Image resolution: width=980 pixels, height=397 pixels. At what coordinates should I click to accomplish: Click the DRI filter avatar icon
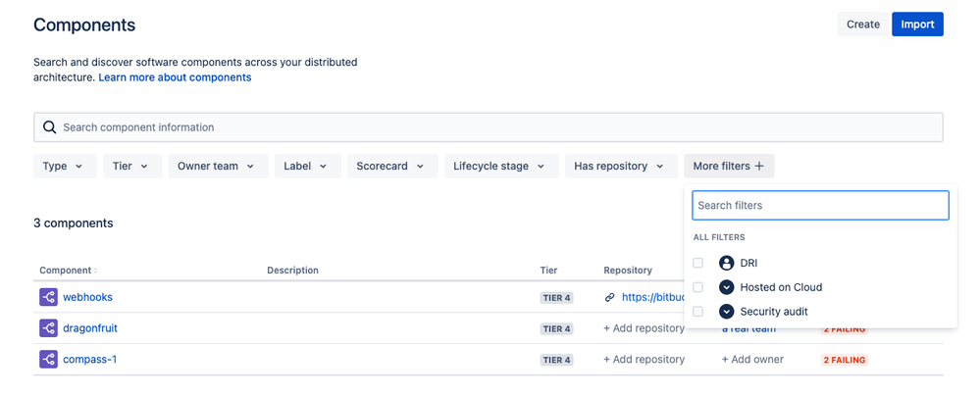coord(727,263)
